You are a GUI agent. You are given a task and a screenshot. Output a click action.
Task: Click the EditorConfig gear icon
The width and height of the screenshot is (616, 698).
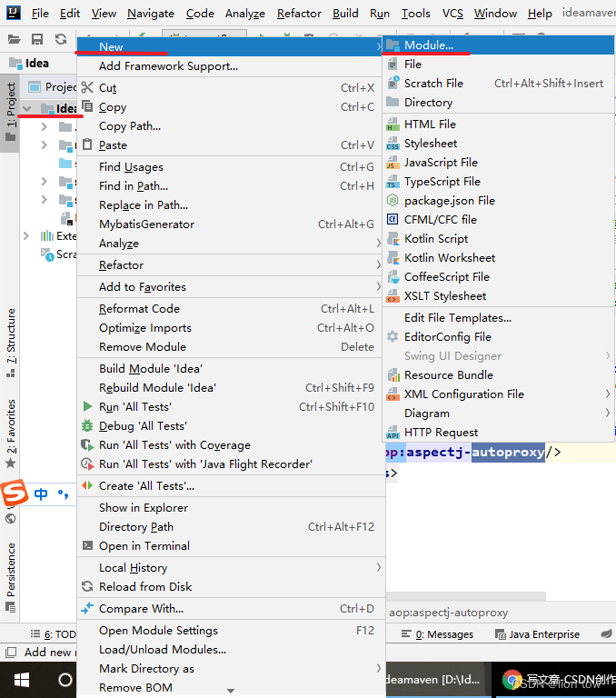(x=392, y=336)
